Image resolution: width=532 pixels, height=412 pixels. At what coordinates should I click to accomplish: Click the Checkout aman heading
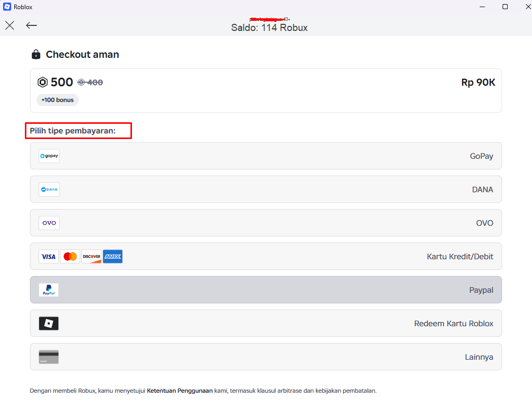tap(82, 55)
